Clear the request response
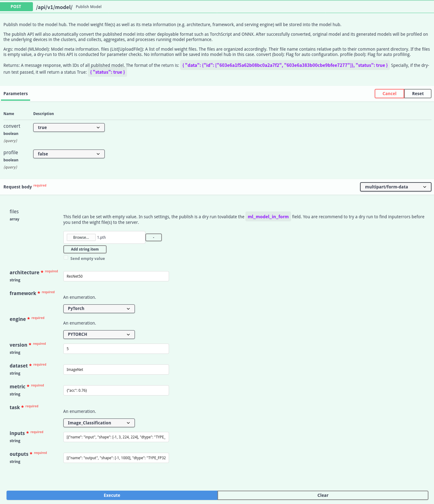This screenshot has width=434, height=504. click(323, 495)
